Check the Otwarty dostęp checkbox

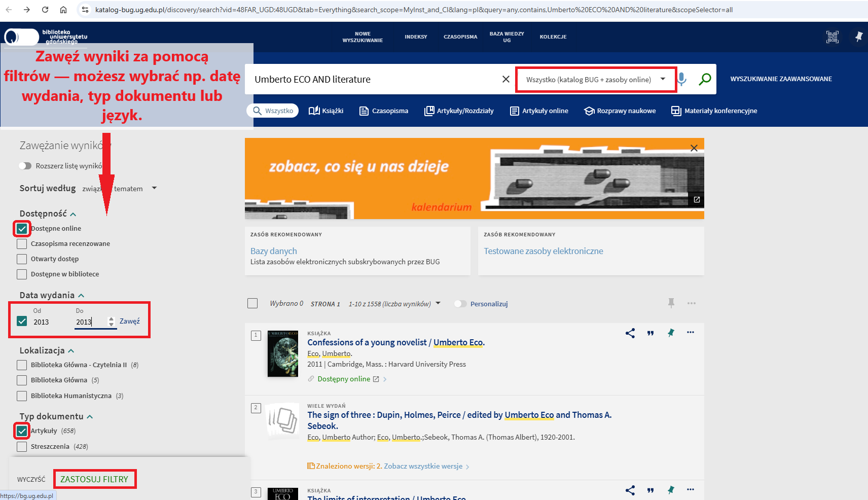point(22,259)
